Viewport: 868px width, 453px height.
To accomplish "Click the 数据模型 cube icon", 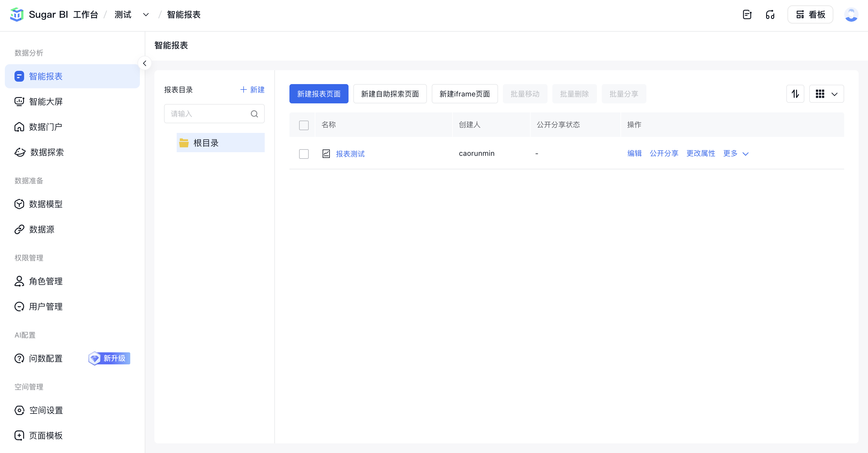I will [19, 204].
